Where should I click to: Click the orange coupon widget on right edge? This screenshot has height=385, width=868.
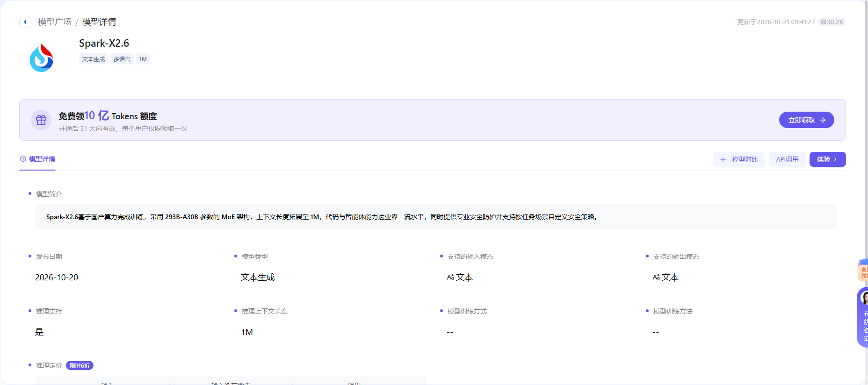tap(863, 270)
